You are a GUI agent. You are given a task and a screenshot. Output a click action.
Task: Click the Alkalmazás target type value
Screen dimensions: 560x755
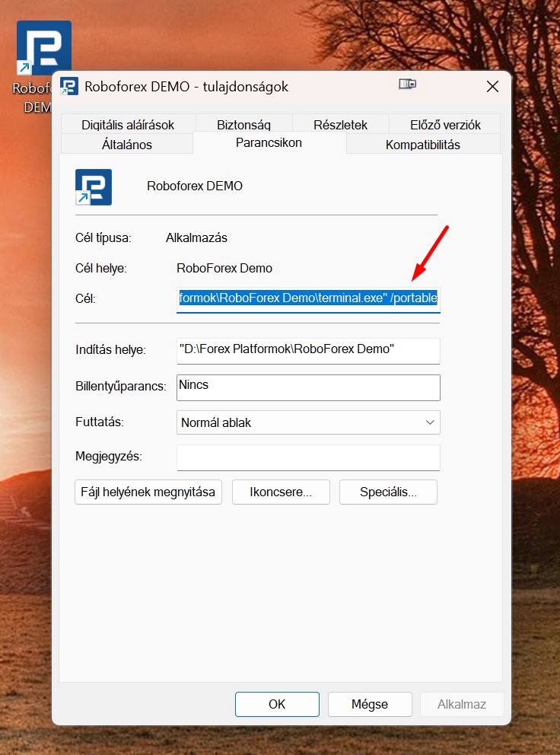(196, 238)
